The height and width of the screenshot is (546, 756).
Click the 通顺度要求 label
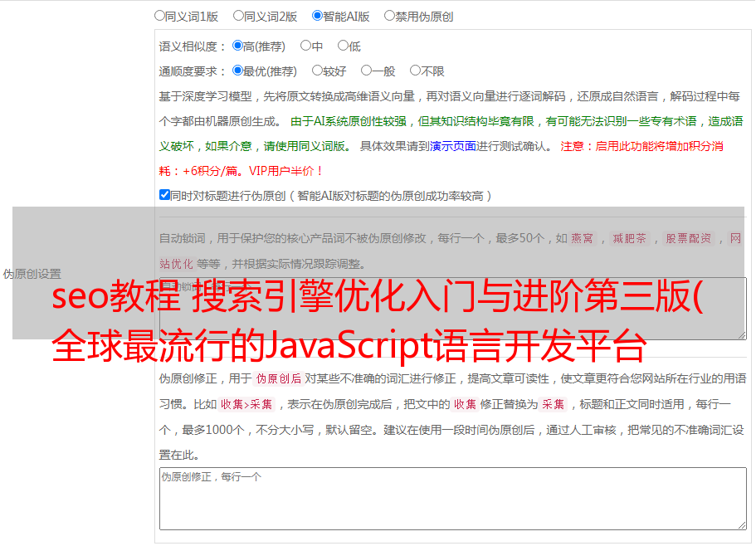[193, 72]
